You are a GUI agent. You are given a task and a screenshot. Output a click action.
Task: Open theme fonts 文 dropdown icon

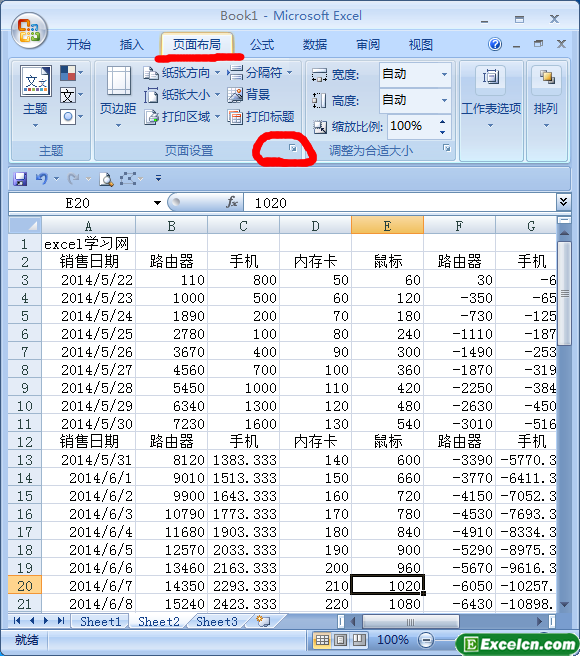click(x=72, y=95)
